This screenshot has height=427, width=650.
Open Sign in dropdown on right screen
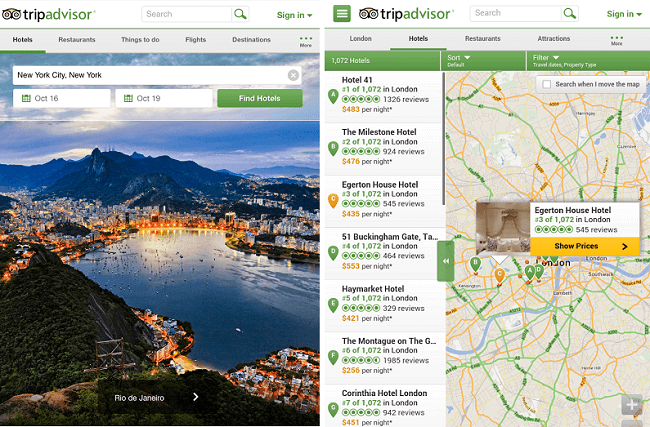click(x=624, y=14)
